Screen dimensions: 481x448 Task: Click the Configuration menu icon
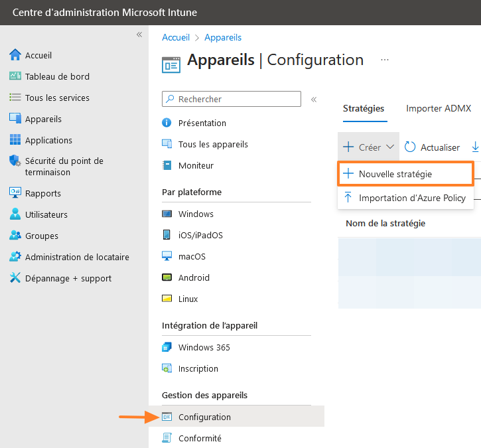coord(167,417)
